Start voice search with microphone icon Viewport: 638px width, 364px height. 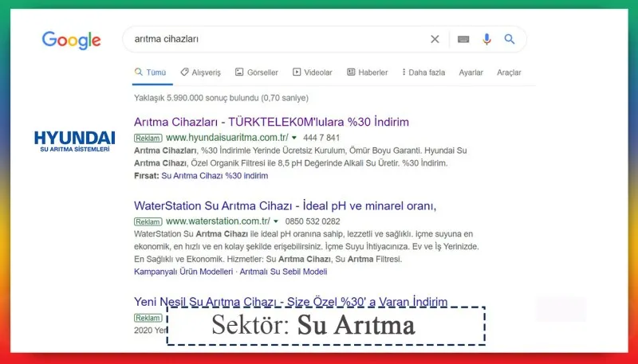click(x=486, y=39)
